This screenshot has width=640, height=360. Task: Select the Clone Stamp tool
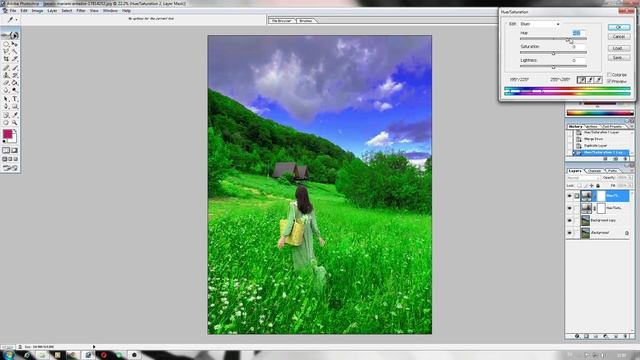[x=6, y=75]
